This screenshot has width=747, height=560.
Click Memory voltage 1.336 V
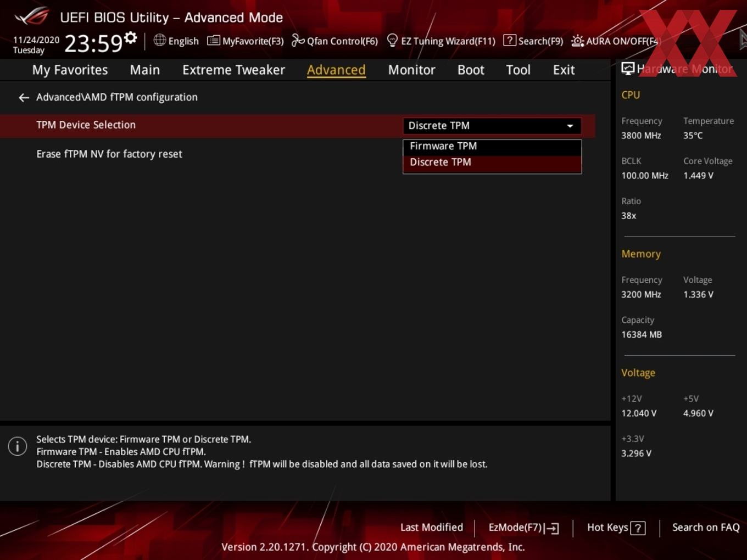point(698,295)
